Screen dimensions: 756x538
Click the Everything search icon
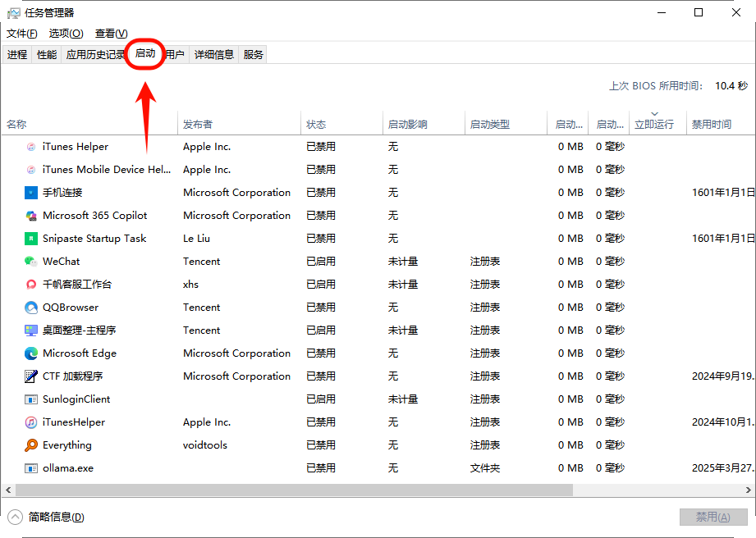31,445
